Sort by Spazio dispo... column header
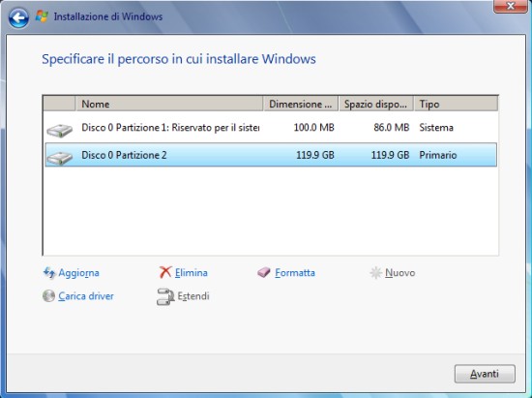 (376, 104)
